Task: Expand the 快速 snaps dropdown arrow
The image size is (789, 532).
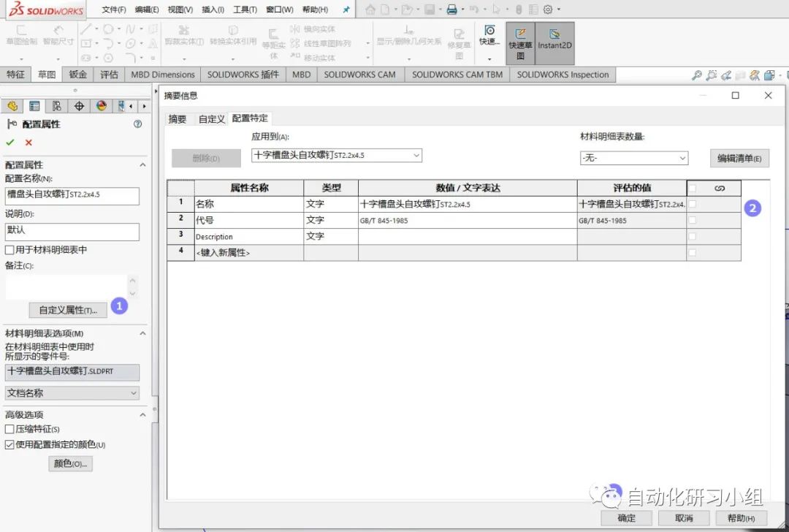Action: [489, 59]
